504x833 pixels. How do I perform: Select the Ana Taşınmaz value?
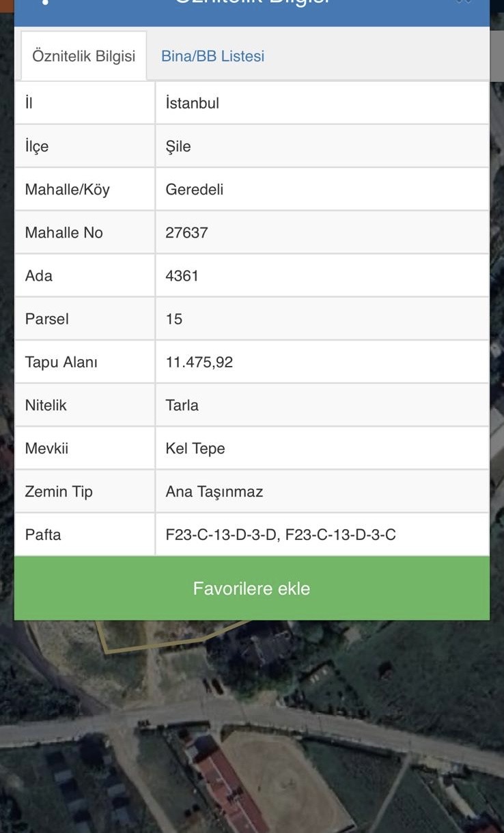coord(214,492)
